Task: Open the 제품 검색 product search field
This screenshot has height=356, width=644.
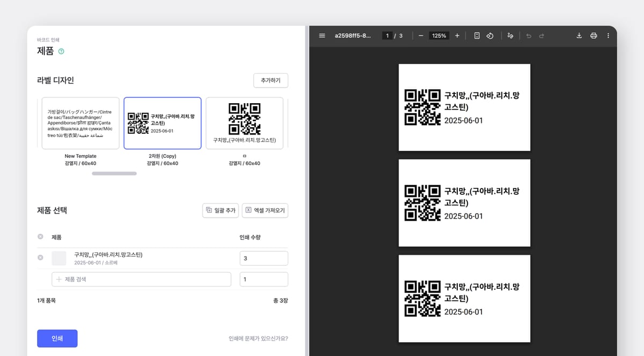Action: (x=141, y=279)
